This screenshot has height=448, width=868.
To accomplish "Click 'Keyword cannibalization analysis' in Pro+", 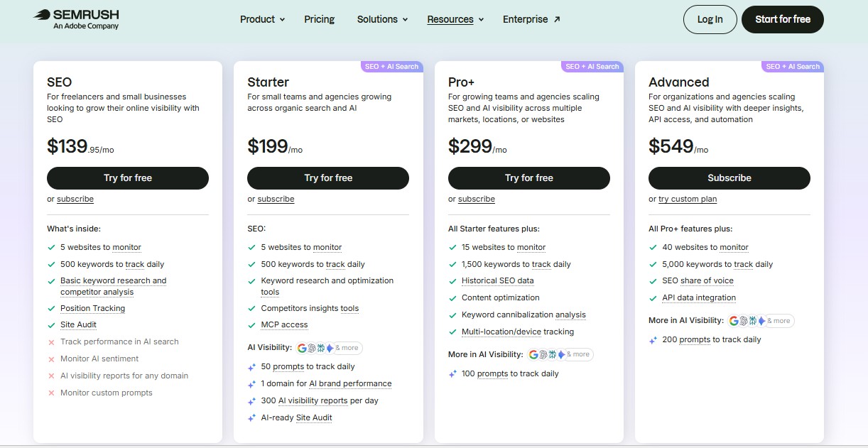I will click(523, 315).
